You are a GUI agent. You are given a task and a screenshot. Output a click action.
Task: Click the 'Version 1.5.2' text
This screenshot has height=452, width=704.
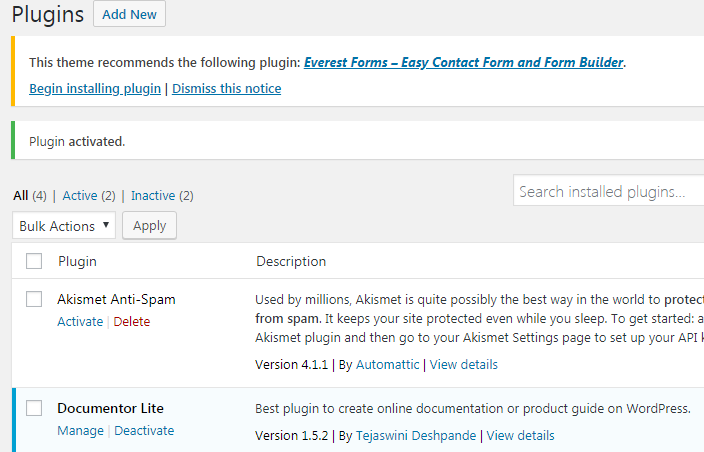pos(291,435)
